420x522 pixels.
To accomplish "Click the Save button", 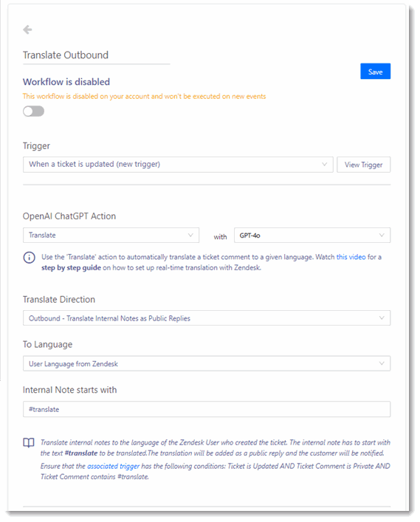I will click(376, 71).
